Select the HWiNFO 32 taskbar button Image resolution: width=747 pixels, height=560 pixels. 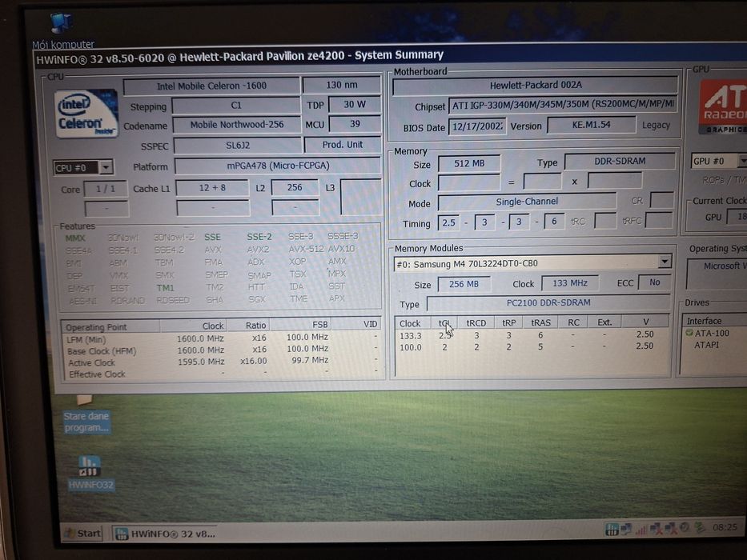(x=167, y=534)
